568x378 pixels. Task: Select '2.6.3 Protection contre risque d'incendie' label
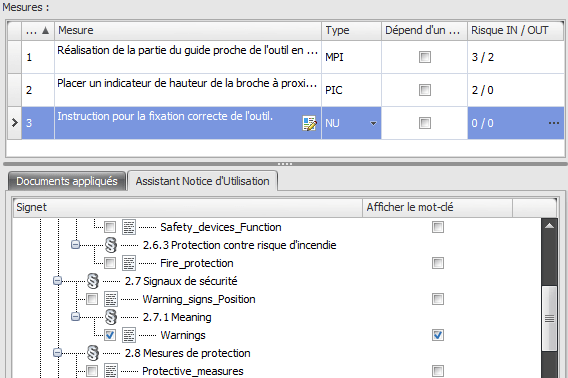239,245
